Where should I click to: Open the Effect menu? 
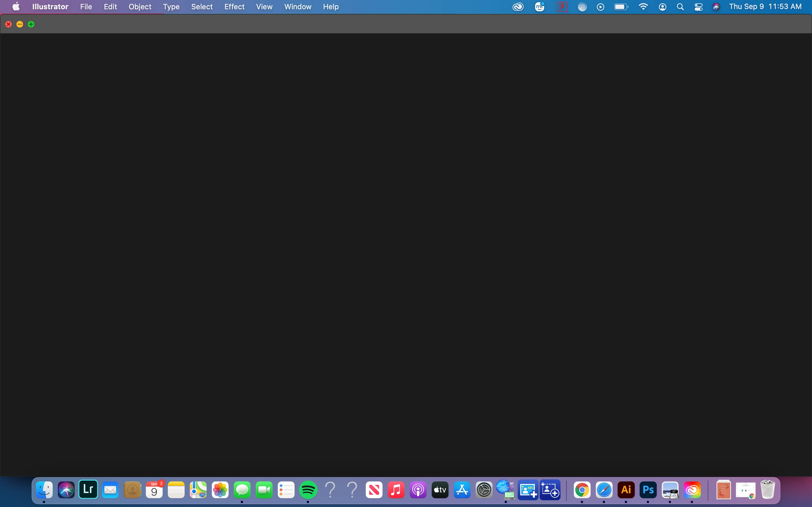point(234,7)
